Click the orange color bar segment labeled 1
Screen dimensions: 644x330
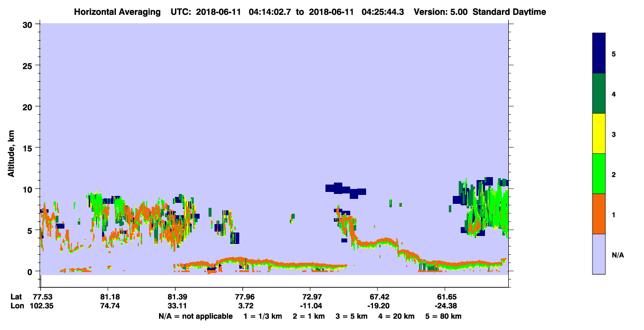click(x=599, y=214)
